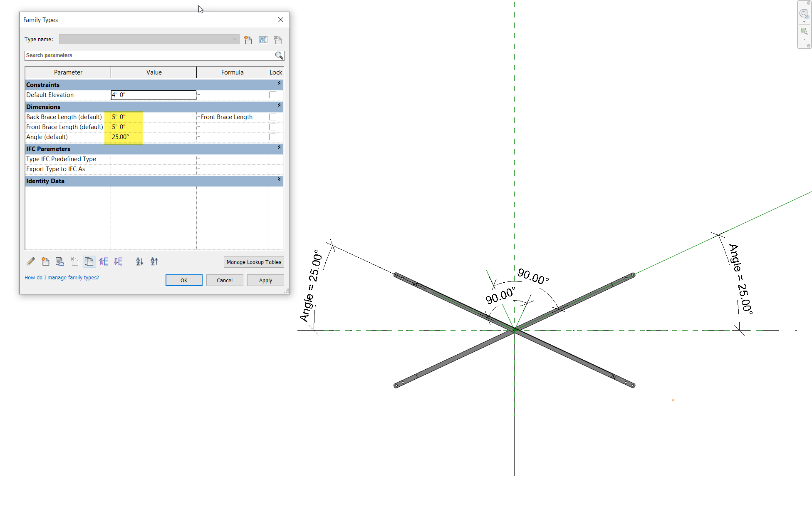Collapse the Dimensions section
Screen dimensions: 812x520
[279, 106]
